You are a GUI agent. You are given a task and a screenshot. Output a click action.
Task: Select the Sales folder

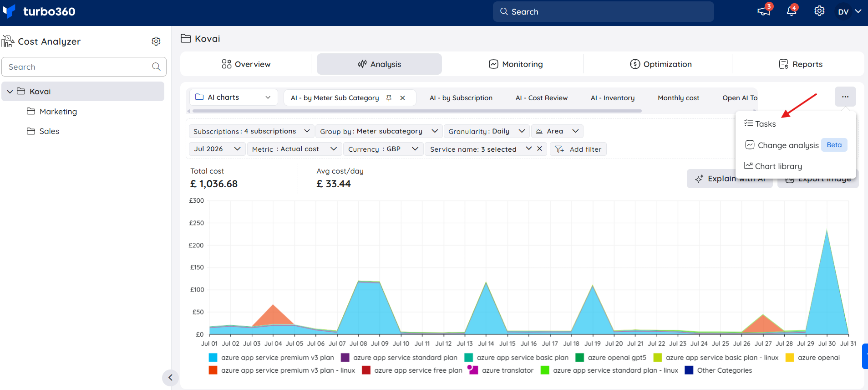pos(43,131)
